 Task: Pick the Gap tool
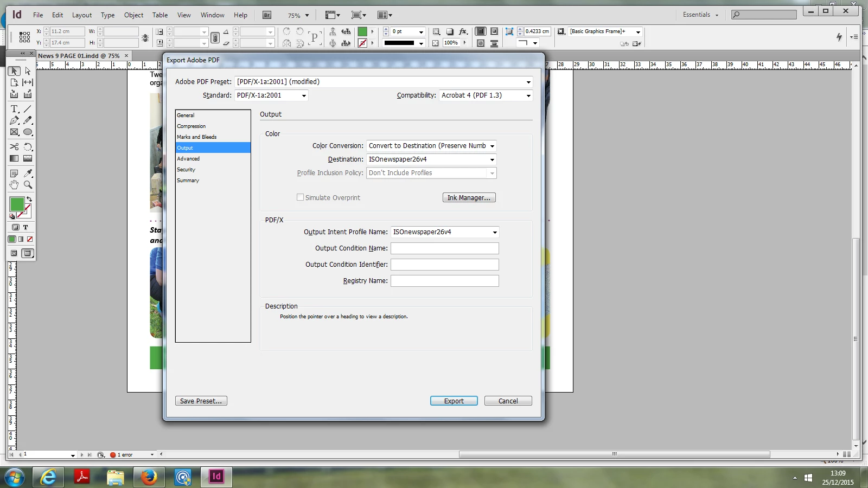pos(28,82)
